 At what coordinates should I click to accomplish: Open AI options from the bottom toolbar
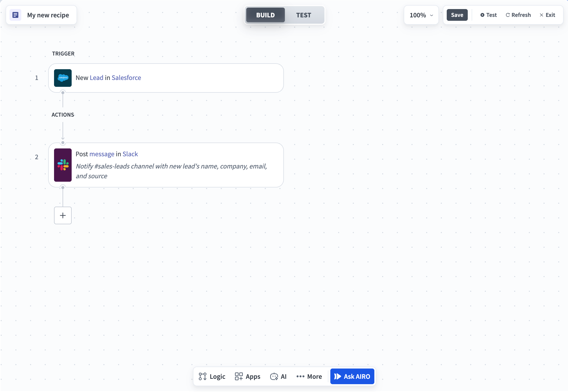(x=278, y=377)
